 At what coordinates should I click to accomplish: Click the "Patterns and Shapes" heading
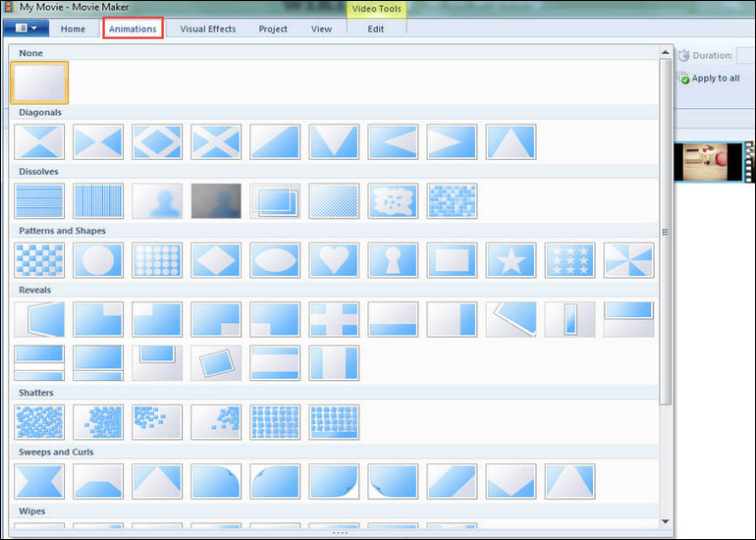coord(62,231)
